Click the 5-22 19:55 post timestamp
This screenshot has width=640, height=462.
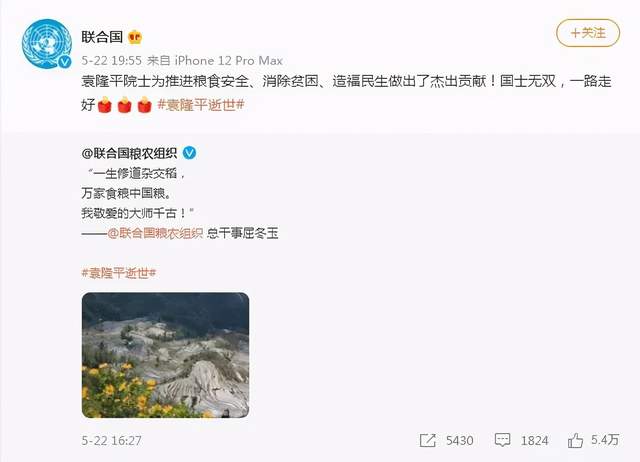click(x=111, y=61)
